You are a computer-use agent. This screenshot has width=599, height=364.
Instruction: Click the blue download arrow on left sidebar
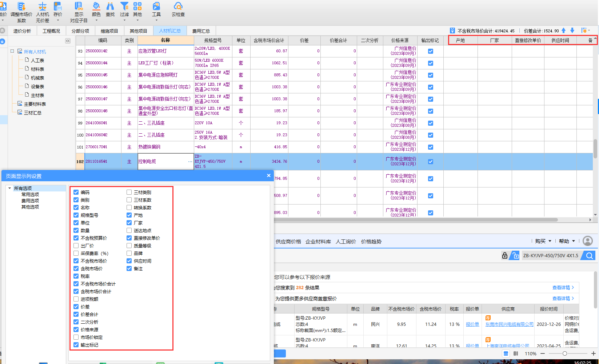point(2,41)
